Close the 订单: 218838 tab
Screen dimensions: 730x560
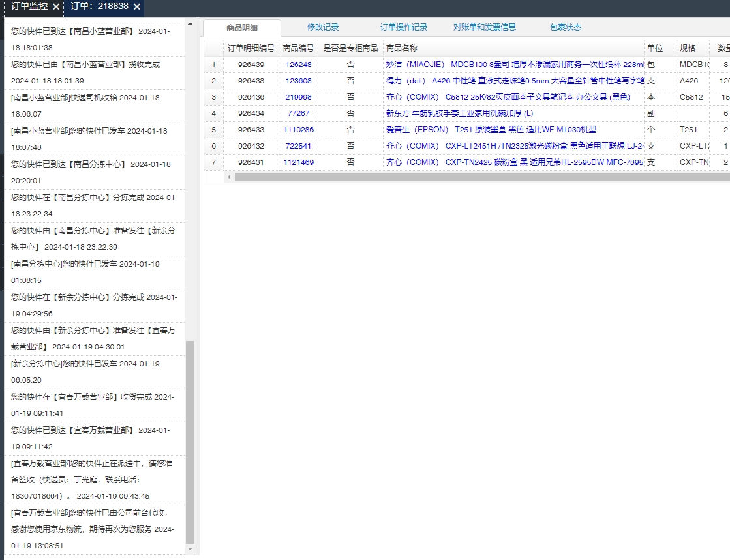coord(137,7)
